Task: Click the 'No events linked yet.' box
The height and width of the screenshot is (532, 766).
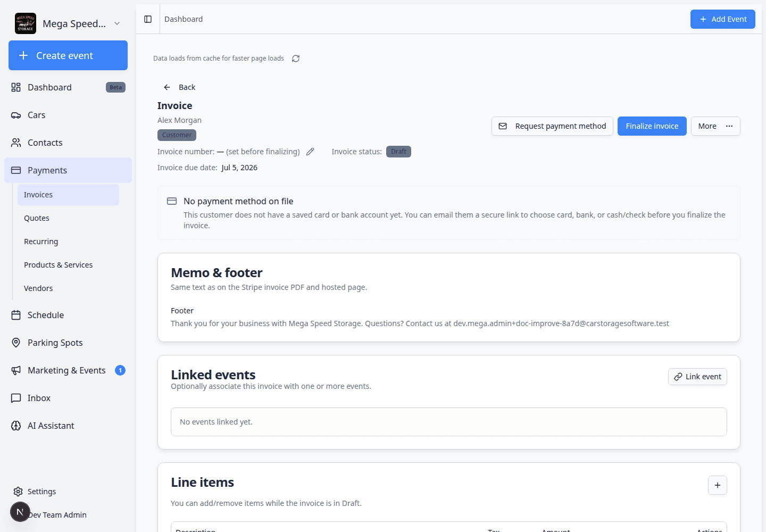Action: [449, 422]
